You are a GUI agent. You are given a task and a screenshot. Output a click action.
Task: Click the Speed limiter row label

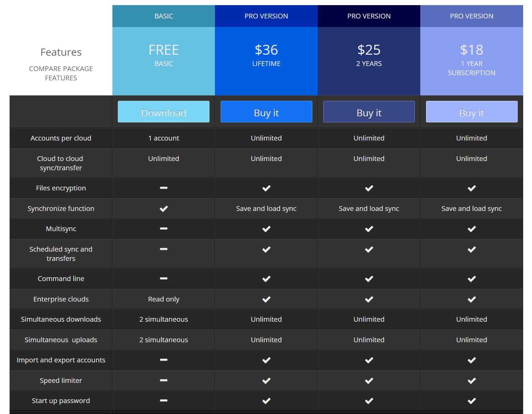click(x=61, y=380)
